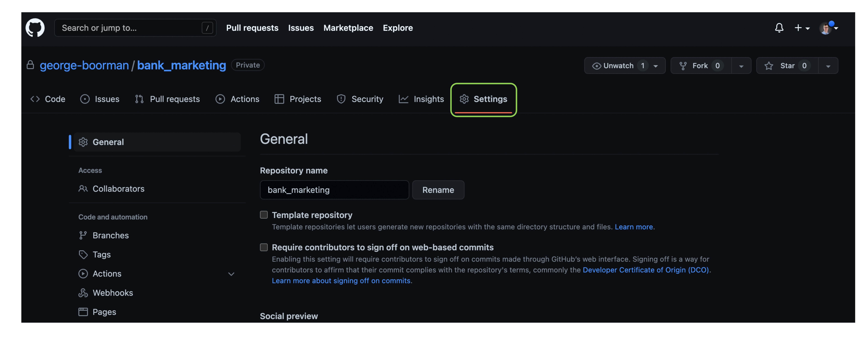
Task: Click the Fork button
Action: [701, 65]
